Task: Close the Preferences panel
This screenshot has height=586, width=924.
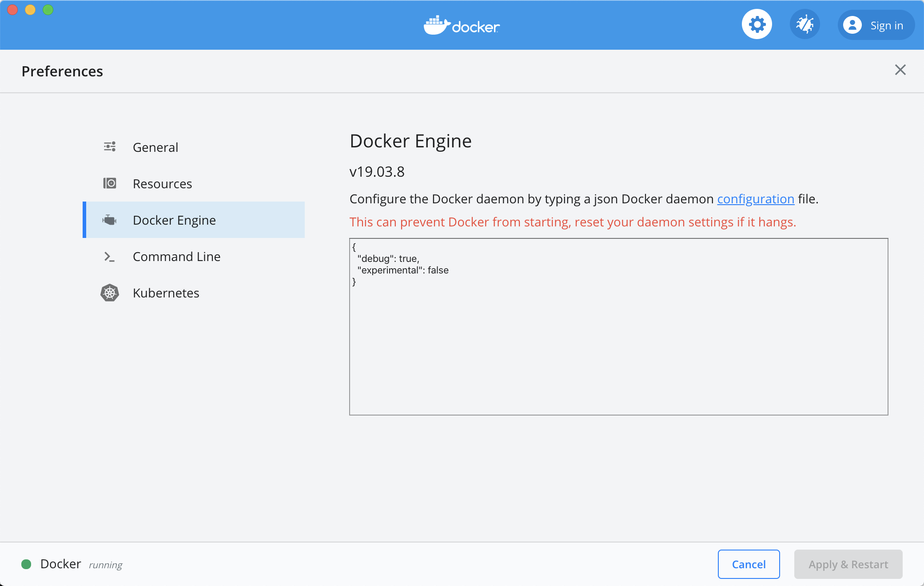Action: point(900,70)
